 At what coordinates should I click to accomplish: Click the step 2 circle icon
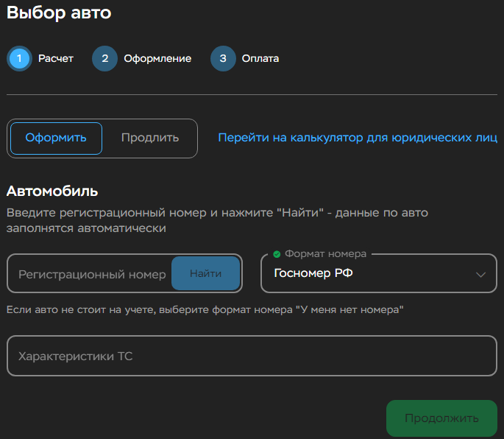click(104, 58)
